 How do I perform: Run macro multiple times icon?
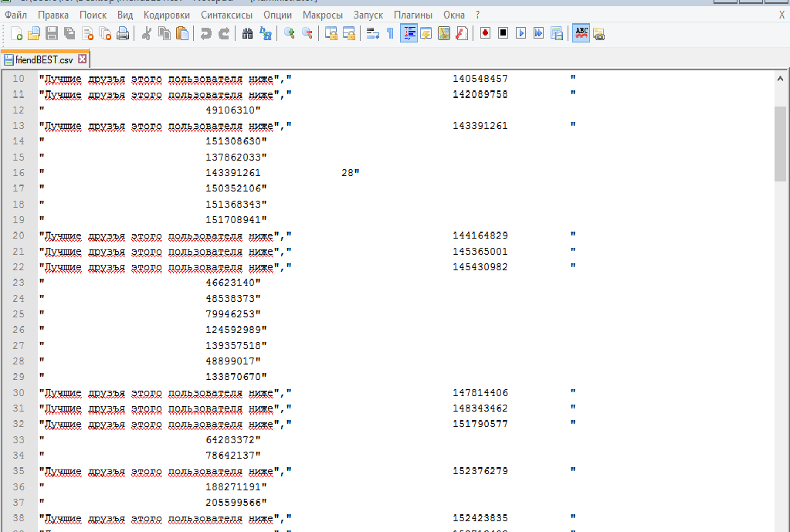[538, 33]
